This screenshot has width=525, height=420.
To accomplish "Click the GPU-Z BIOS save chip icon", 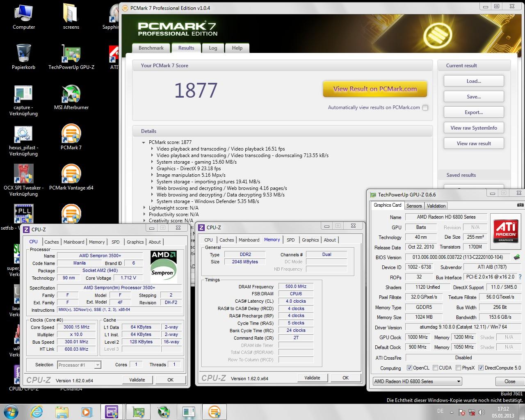I will click(517, 257).
